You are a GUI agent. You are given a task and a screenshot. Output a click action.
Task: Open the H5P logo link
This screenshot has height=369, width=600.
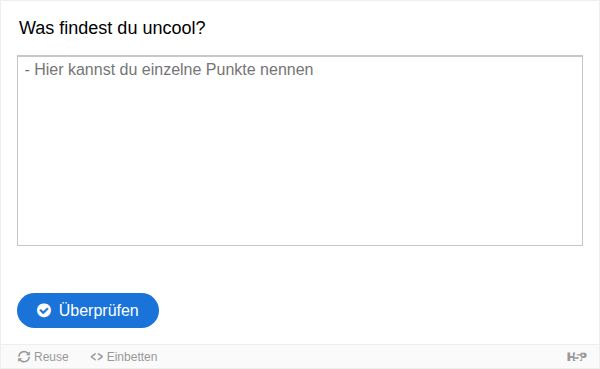tap(577, 357)
